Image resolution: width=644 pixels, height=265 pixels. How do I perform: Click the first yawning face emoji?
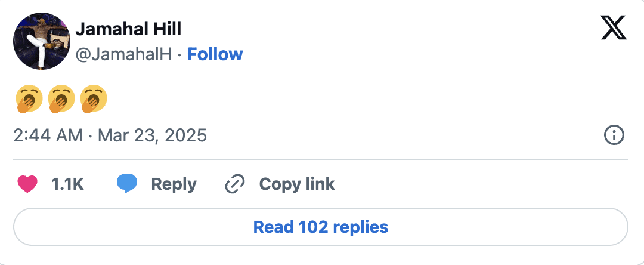click(x=29, y=100)
